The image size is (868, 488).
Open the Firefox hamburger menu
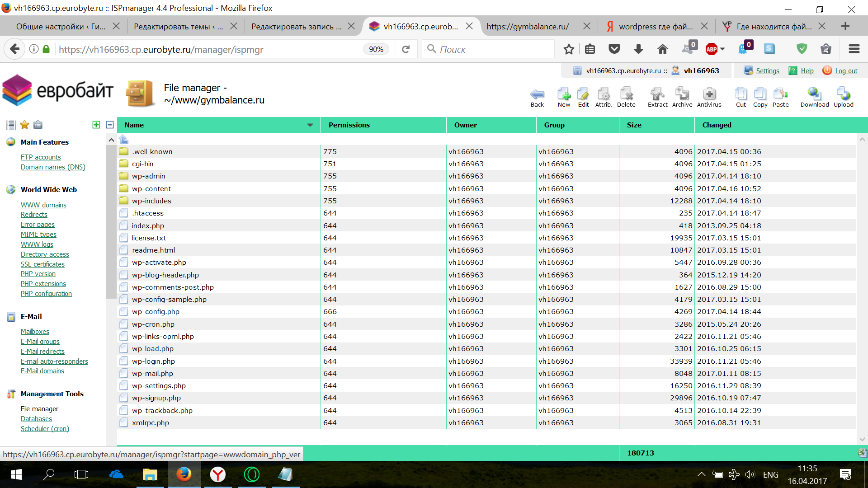pyautogui.click(x=854, y=49)
